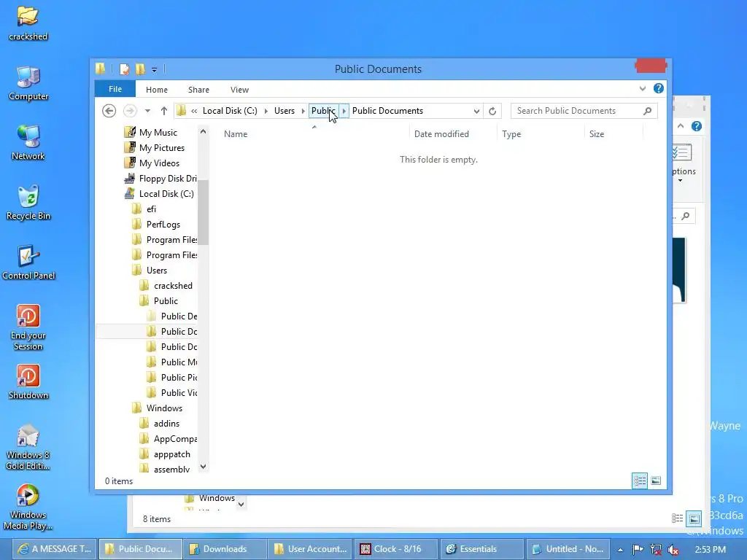Image resolution: width=747 pixels, height=560 pixels.
Task: Open the Recycle Bin desktop icon
Action: [x=28, y=203]
